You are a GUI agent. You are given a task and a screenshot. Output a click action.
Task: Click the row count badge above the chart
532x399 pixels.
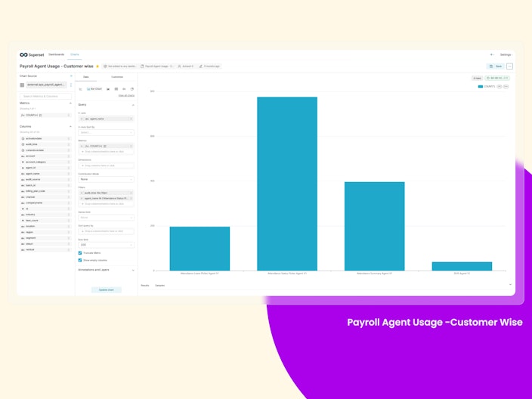pos(477,78)
